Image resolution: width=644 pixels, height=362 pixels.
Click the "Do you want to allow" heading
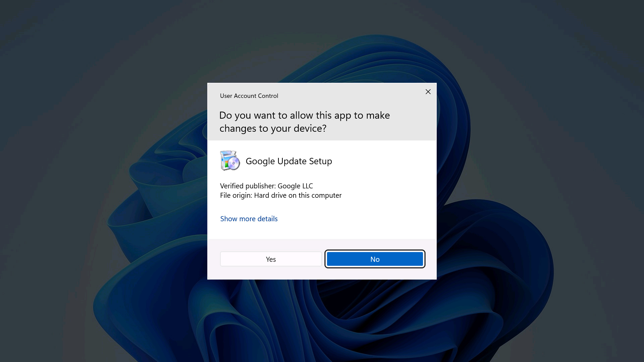tap(304, 115)
